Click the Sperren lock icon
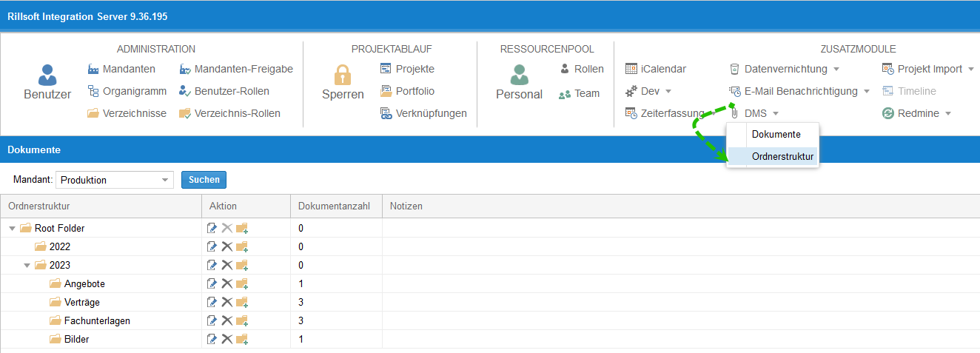 (x=343, y=75)
